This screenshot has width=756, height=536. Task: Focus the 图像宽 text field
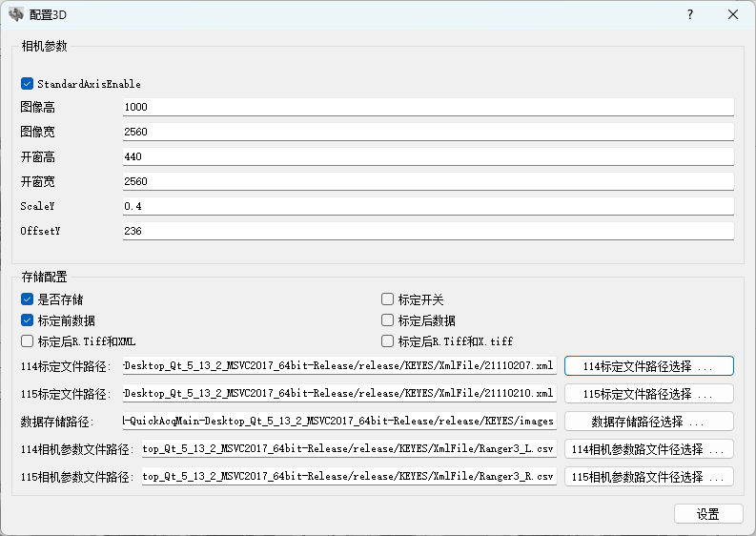coord(428,132)
